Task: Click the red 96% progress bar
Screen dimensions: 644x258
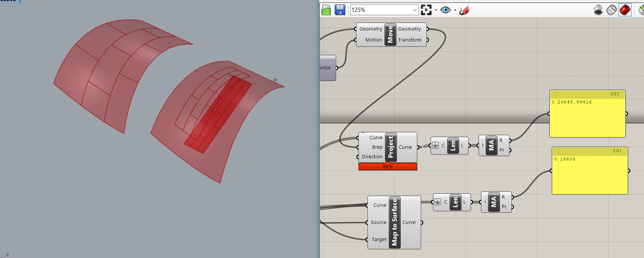Action: click(x=388, y=167)
